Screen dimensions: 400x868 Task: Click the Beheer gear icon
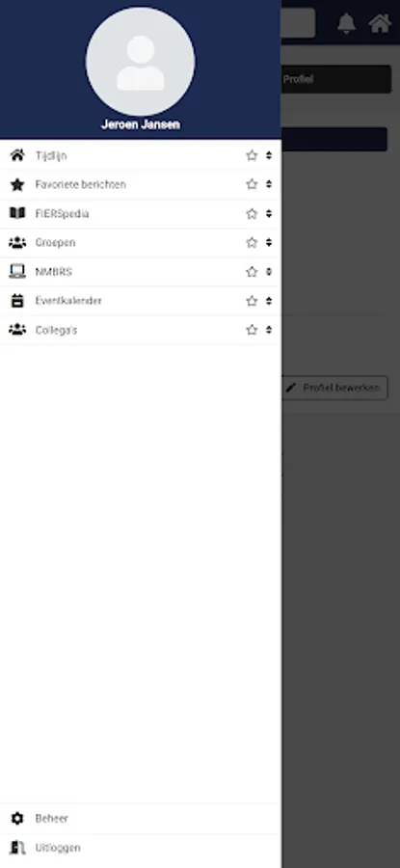pyautogui.click(x=17, y=818)
